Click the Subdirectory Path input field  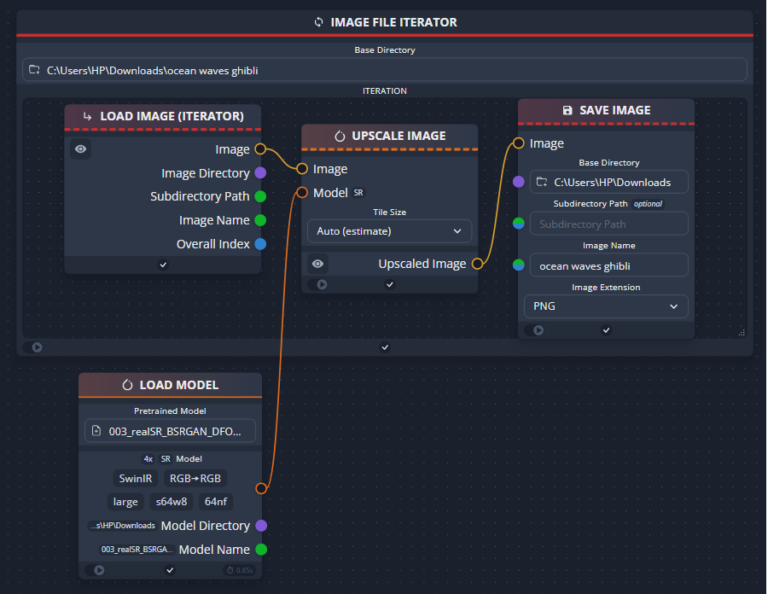coord(609,224)
